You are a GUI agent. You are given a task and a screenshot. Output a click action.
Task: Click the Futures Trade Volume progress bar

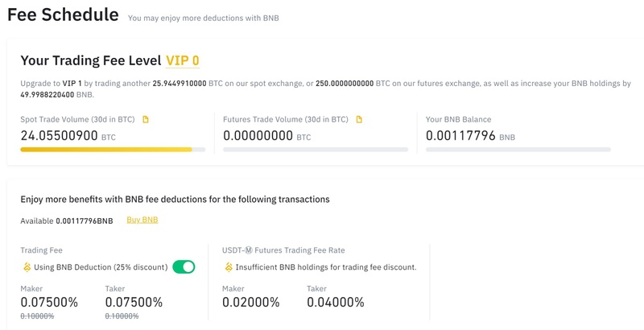pyautogui.click(x=316, y=150)
